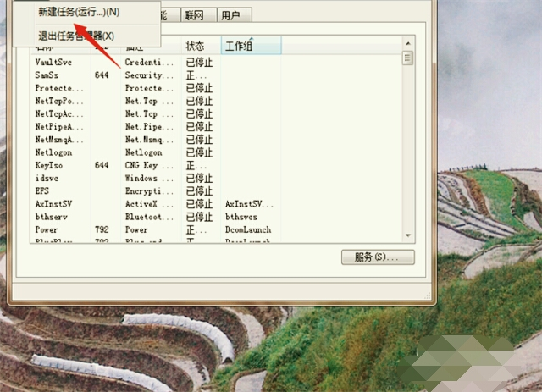Click the scrollbar up arrow of services list
The width and height of the screenshot is (542, 392).
pos(408,43)
